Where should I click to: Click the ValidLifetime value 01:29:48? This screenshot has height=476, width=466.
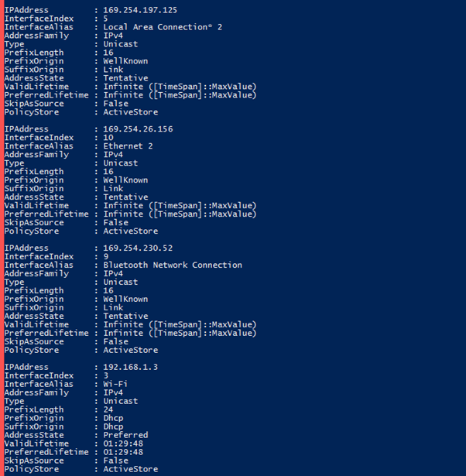123,443
